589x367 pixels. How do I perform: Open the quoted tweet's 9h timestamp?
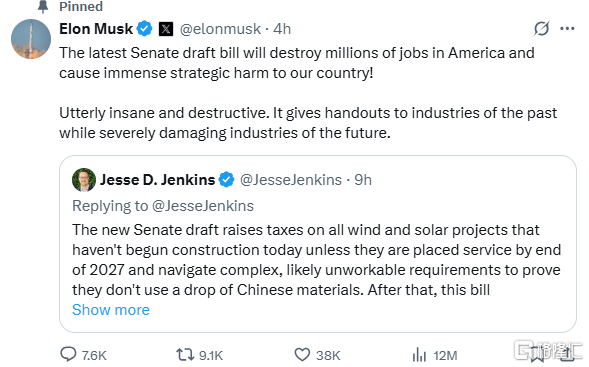pos(363,180)
